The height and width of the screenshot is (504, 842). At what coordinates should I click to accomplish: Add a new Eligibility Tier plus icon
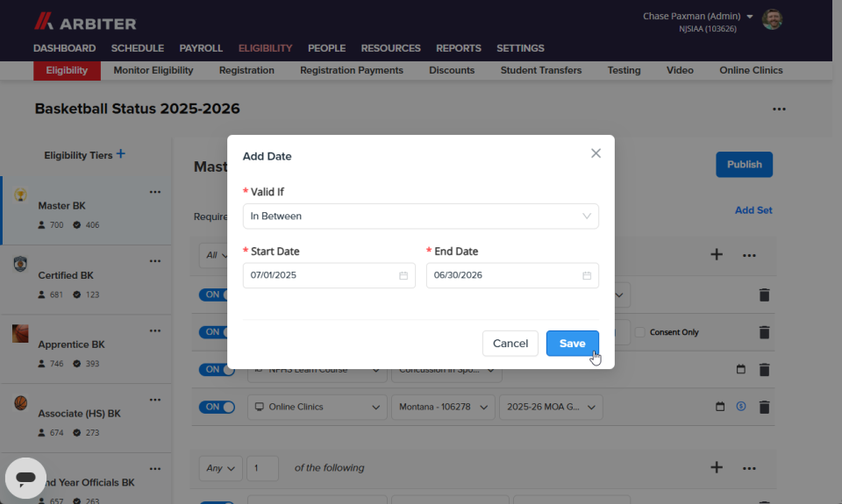121,154
